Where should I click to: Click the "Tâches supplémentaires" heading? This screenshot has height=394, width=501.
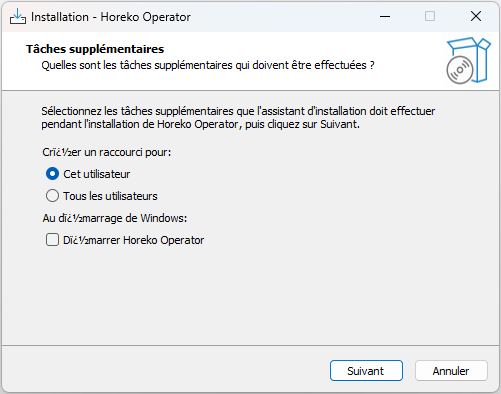pyautogui.click(x=95, y=49)
